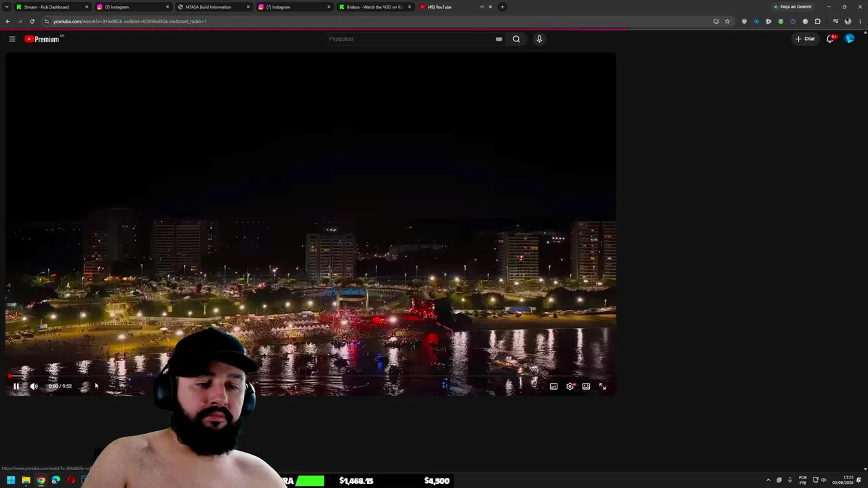Open Microsoft Edge from the taskbar
The height and width of the screenshot is (488, 868).
point(56,481)
